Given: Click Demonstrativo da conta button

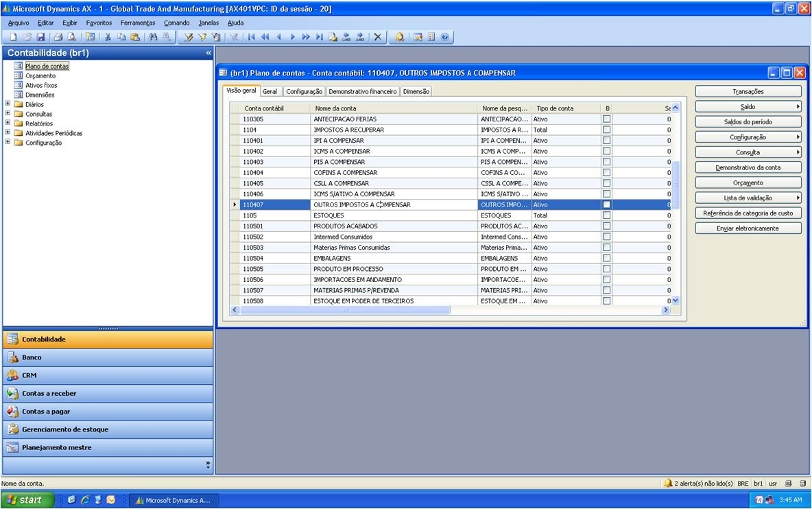Looking at the screenshot, I should click(748, 167).
